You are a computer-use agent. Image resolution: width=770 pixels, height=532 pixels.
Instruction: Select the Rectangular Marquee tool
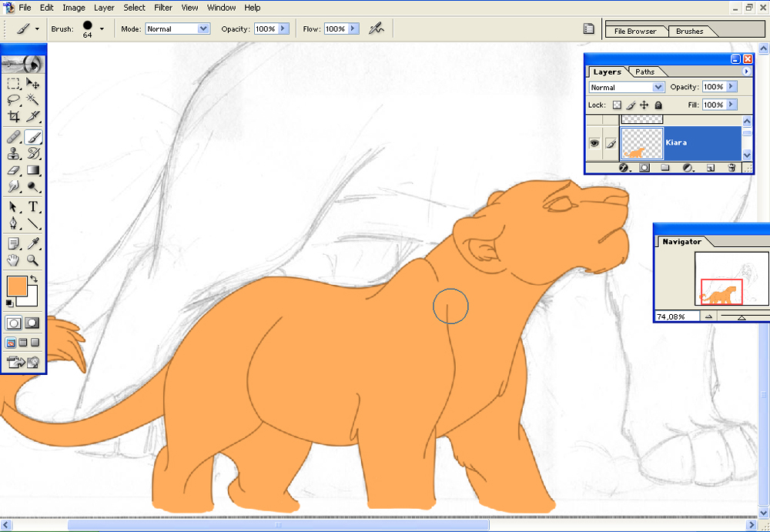click(14, 83)
